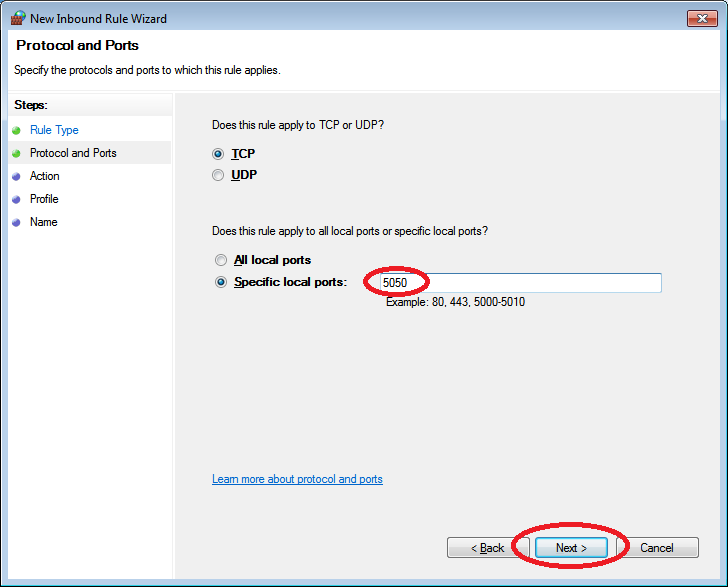
Task: Open Learn more about protocol and ports link
Action: 297,479
